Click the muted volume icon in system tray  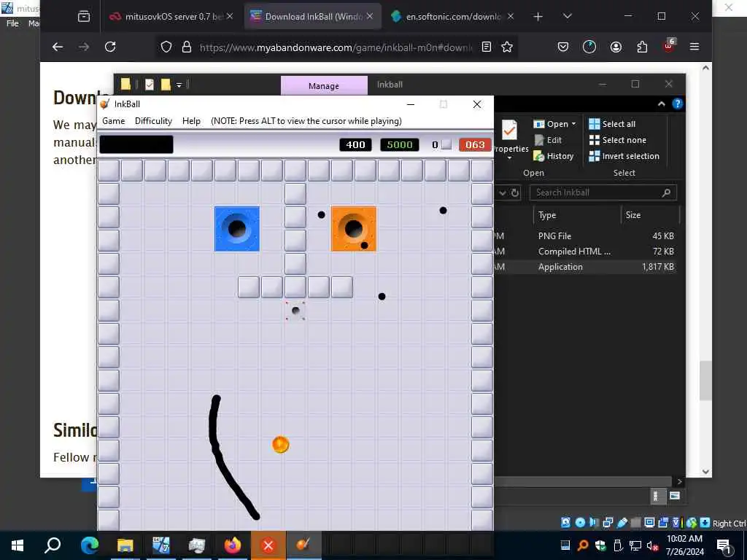(x=652, y=545)
